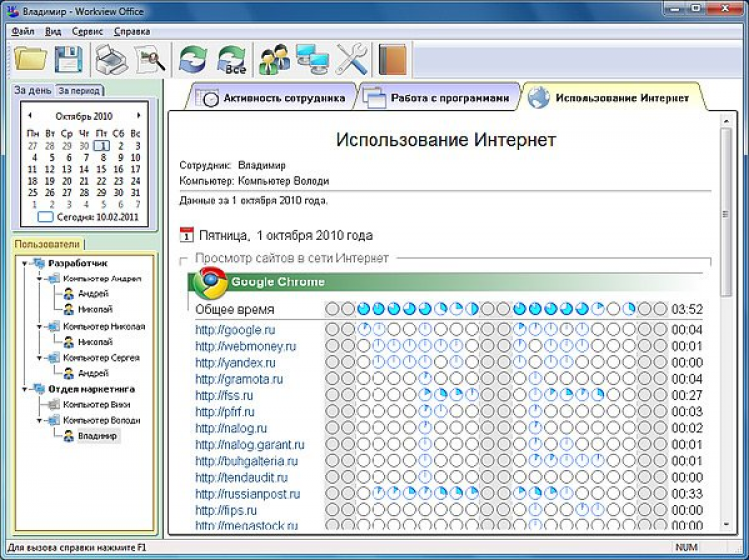Open the http://russianpost.ru link
This screenshot has height=560, width=749.
click(248, 494)
